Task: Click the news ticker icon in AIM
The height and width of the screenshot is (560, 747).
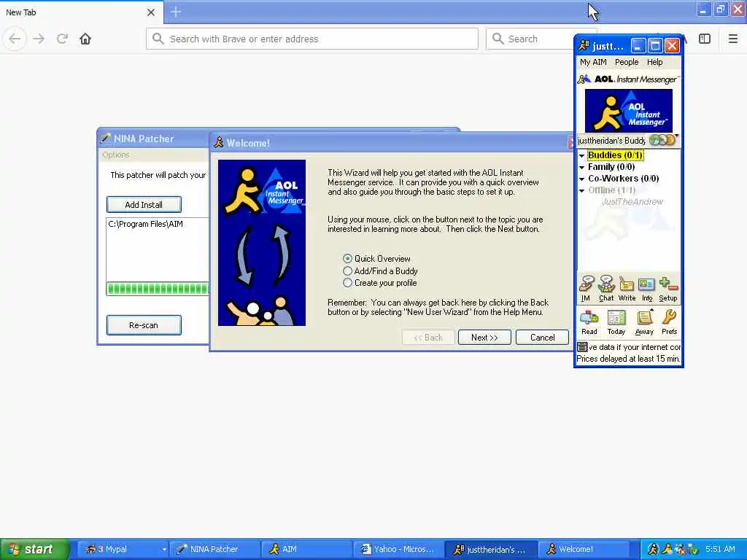Action: (582, 346)
